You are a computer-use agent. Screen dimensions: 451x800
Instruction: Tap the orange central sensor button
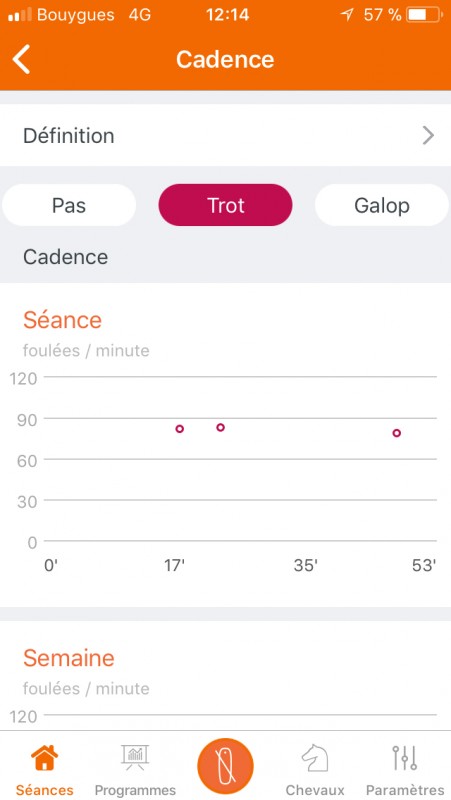pyautogui.click(x=225, y=766)
